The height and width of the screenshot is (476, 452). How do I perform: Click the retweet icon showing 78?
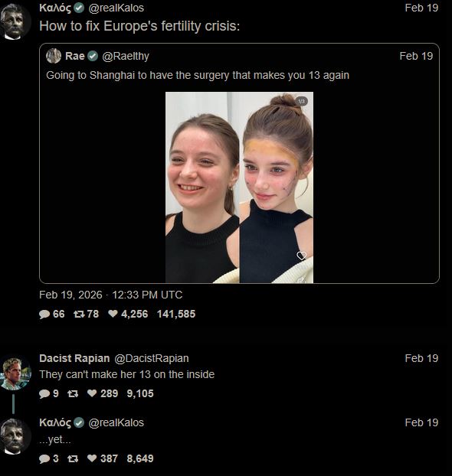pos(79,315)
